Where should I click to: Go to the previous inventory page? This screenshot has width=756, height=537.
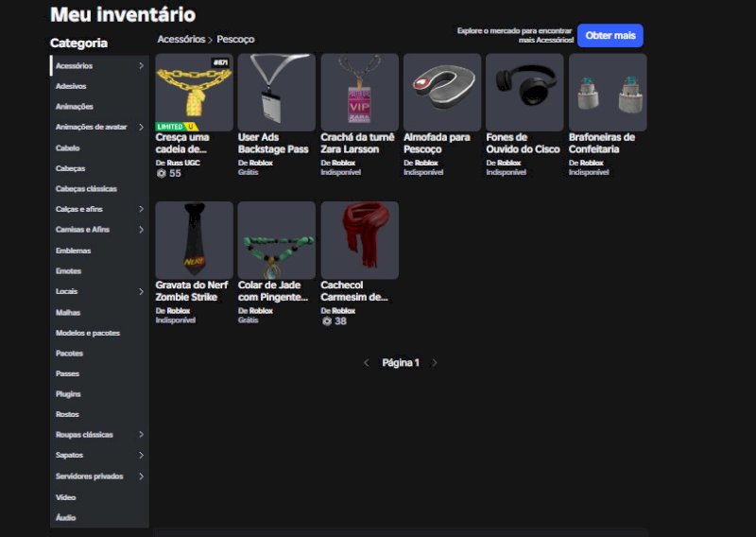tap(367, 363)
